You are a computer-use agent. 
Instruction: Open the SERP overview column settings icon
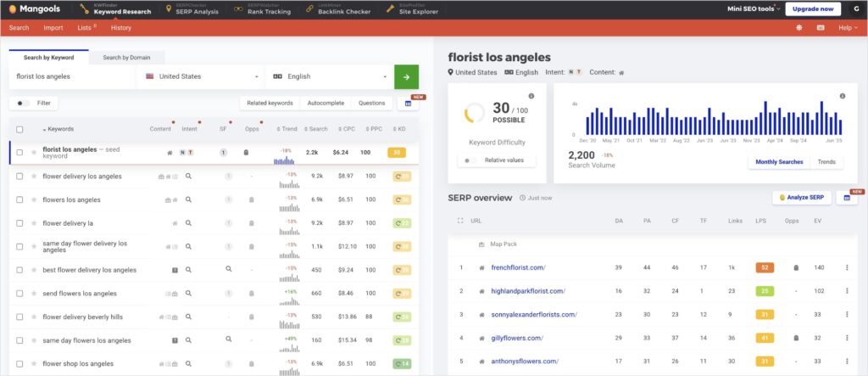click(x=847, y=198)
